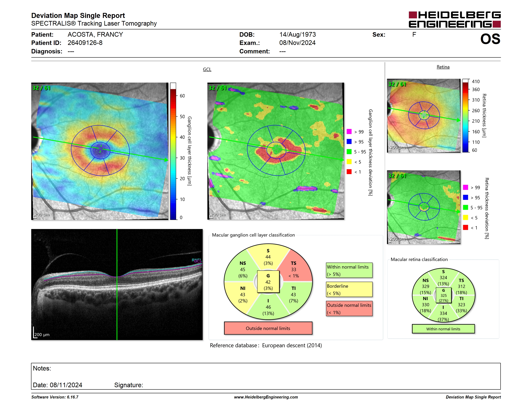532x411 pixels.
Task: Click the GCL thickness map image
Action: click(x=100, y=151)
